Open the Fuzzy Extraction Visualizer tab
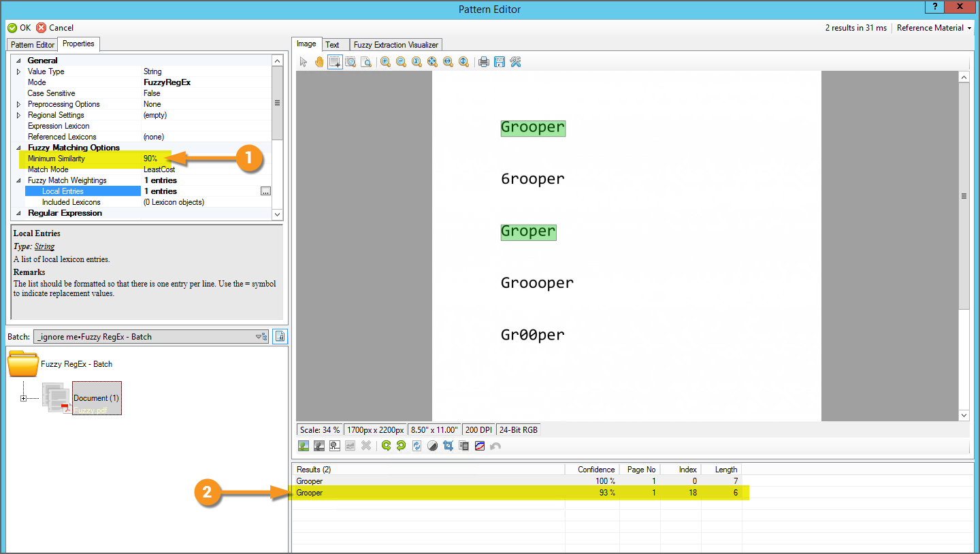This screenshot has height=554, width=980. click(396, 45)
